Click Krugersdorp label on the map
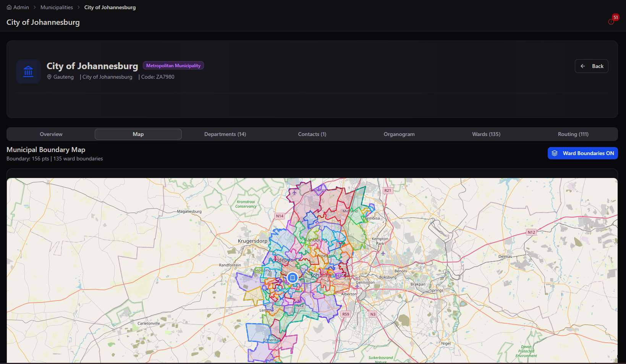626x364 pixels. pyautogui.click(x=252, y=241)
